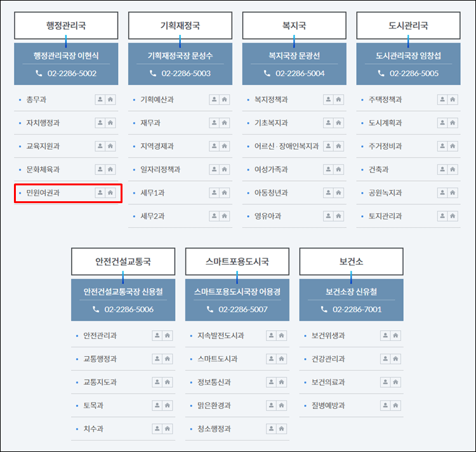The image size is (476, 452).
Task: Click phone number 02-2286-5004
Action: [300, 74]
